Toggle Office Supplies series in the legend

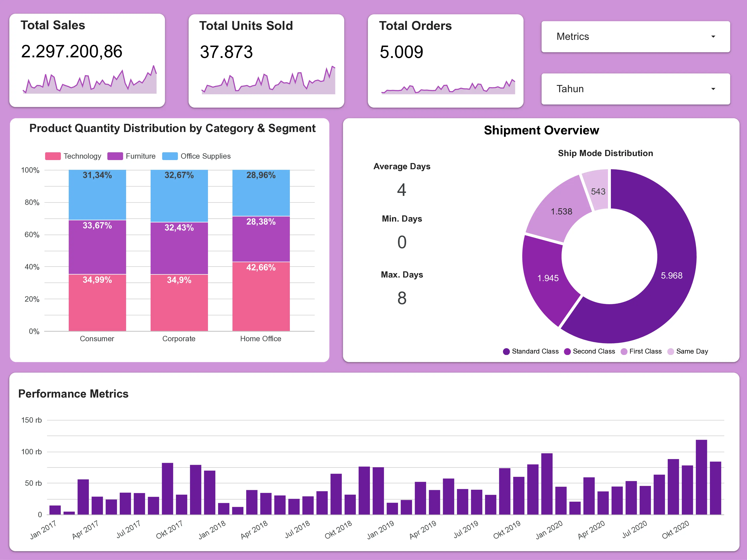(197, 156)
